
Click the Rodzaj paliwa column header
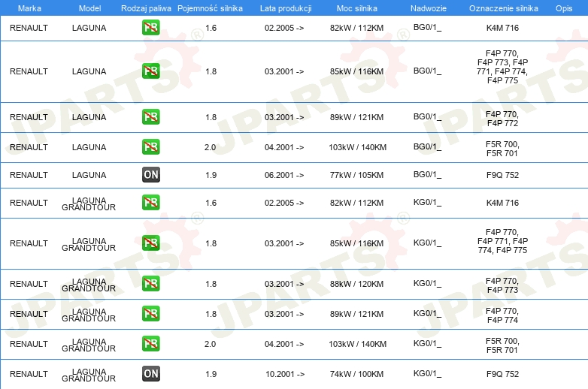click(146, 8)
